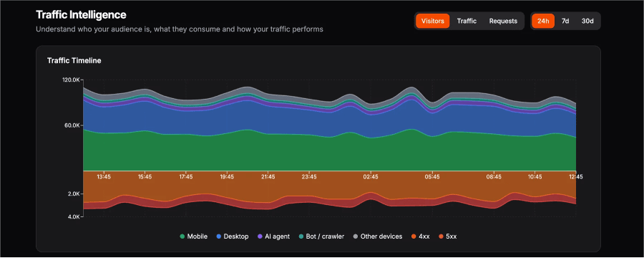The width and height of the screenshot is (644, 258).
Task: Click the Traffic Intelligence heading
Action: (81, 15)
